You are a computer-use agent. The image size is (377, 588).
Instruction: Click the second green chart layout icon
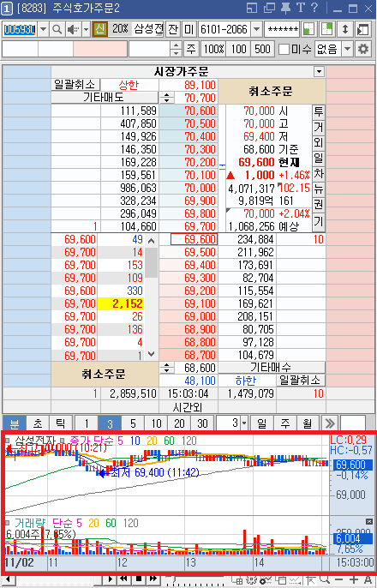tap(327, 29)
